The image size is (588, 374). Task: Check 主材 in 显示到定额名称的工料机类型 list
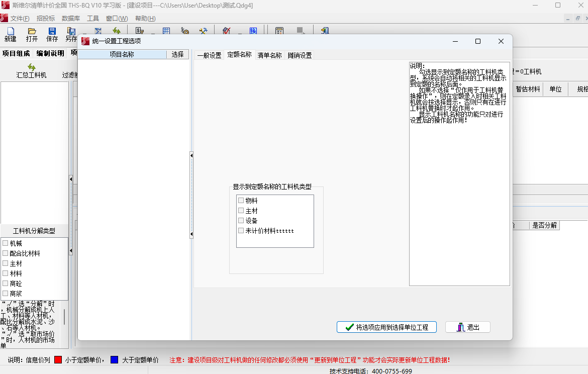(241, 211)
